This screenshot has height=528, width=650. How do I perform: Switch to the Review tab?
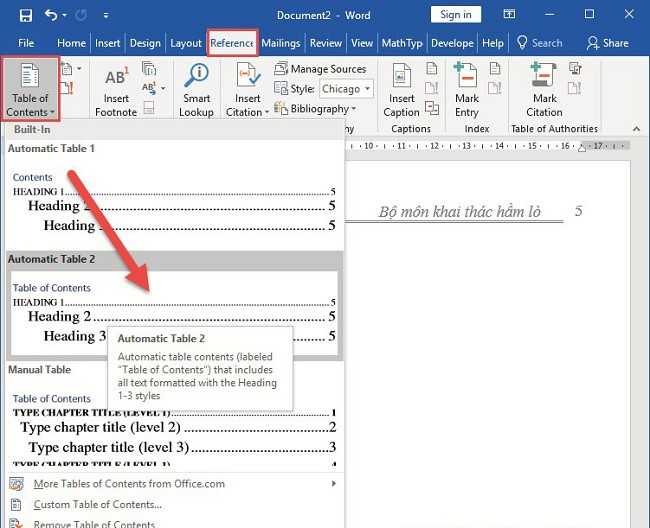click(326, 43)
